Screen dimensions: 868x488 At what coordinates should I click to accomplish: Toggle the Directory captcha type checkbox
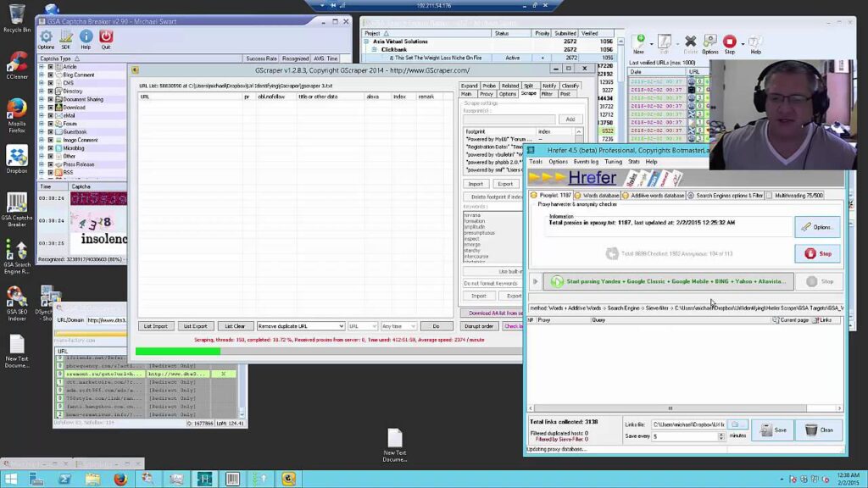pyautogui.click(x=50, y=91)
